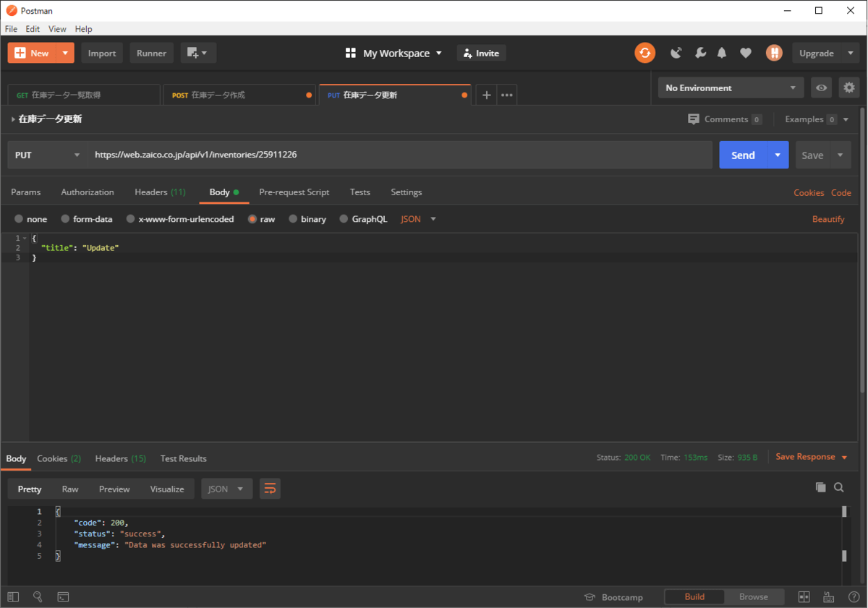Open the wrench settings icon
Image resolution: width=868 pixels, height=608 pixels.
[x=700, y=53]
